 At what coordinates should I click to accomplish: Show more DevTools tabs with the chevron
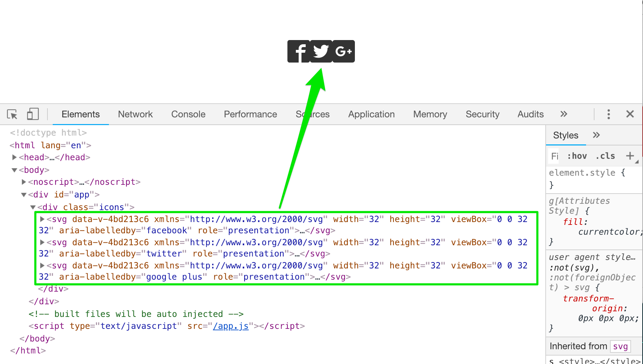(x=564, y=114)
